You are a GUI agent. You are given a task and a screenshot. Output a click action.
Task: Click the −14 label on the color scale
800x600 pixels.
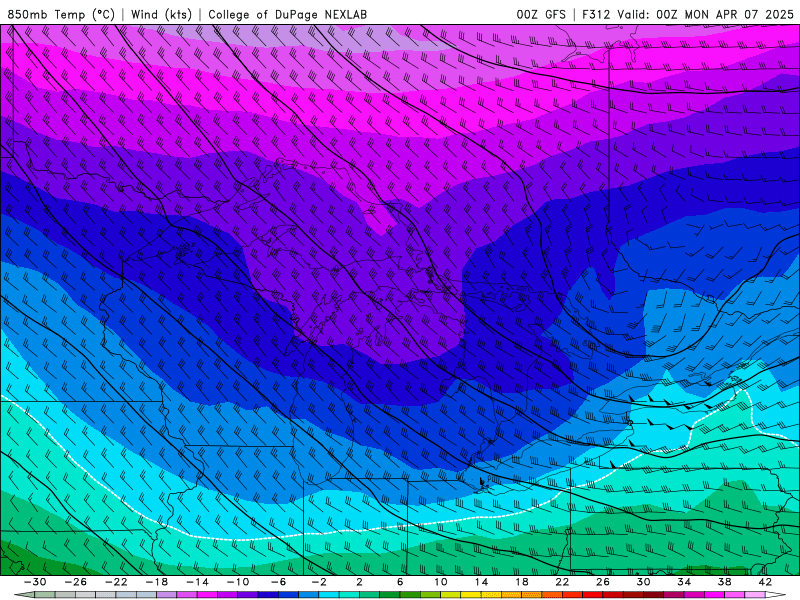coord(197,582)
